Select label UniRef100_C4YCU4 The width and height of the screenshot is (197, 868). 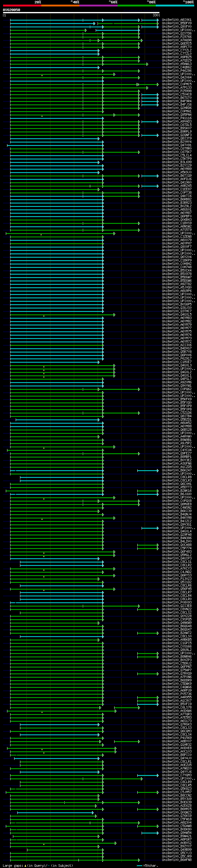click(176, 450)
